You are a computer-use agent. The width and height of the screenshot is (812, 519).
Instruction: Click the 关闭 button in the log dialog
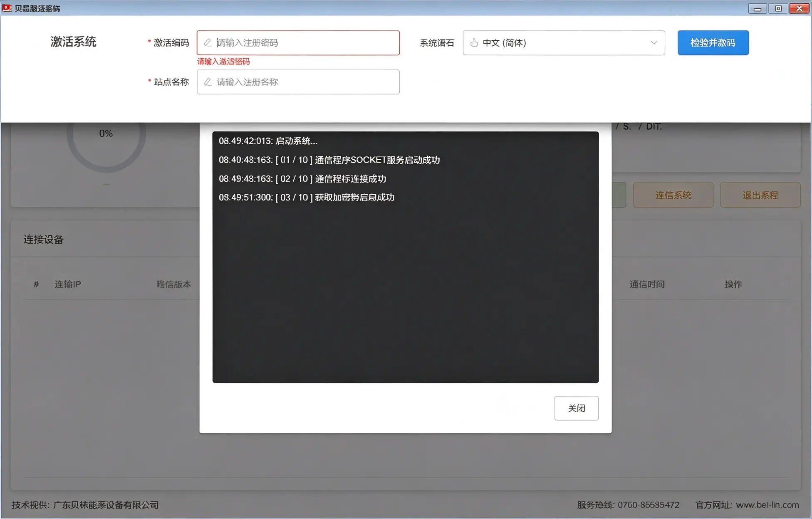(x=576, y=408)
